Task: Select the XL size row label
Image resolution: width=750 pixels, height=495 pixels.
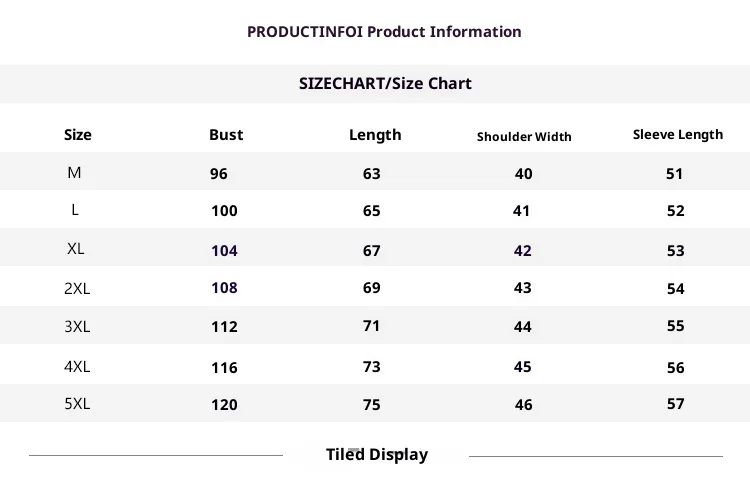Action: [76, 249]
